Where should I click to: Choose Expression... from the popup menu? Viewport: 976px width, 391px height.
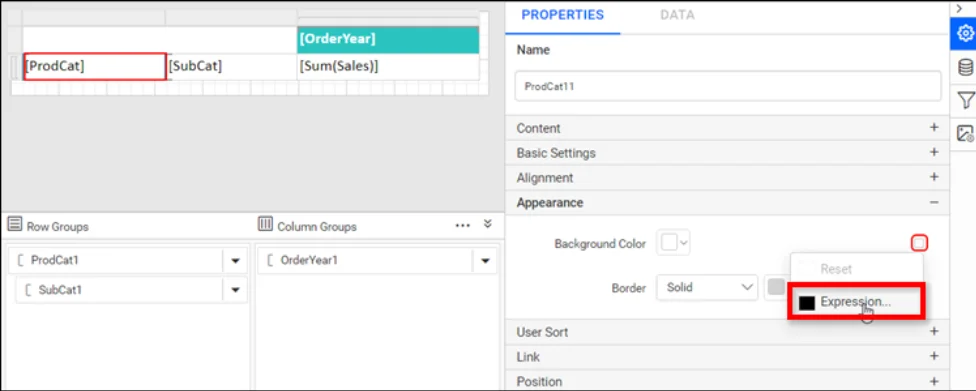856,302
